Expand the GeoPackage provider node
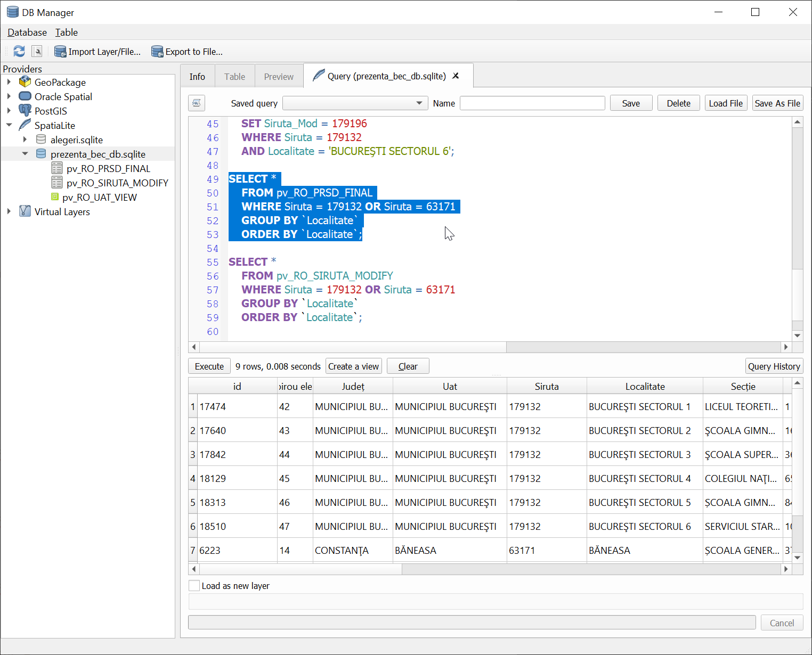 (x=9, y=82)
